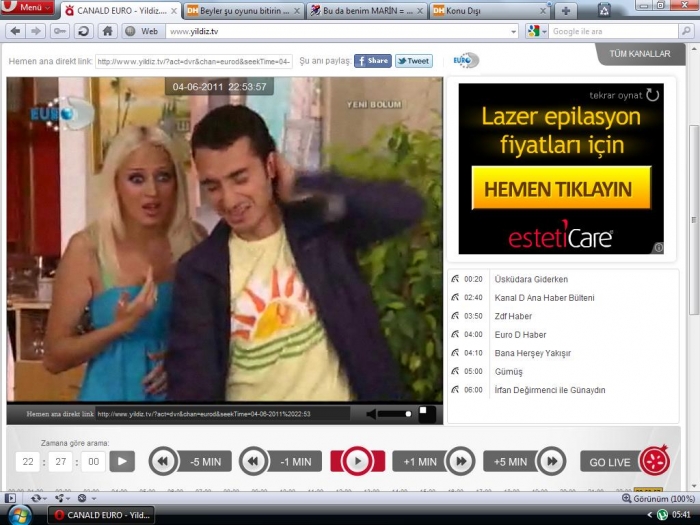The width and height of the screenshot is (700, 525).
Task: Mute the video speaker icon
Action: (x=372, y=413)
